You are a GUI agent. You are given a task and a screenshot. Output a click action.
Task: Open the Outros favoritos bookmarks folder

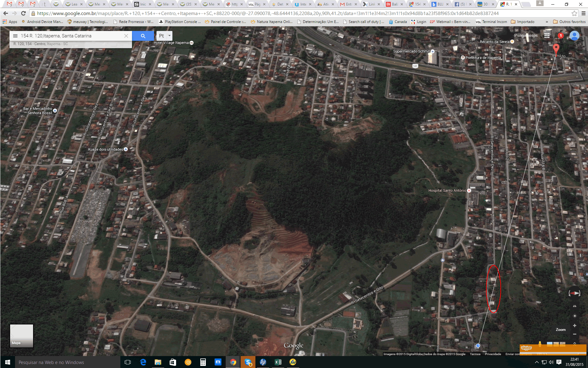click(569, 22)
